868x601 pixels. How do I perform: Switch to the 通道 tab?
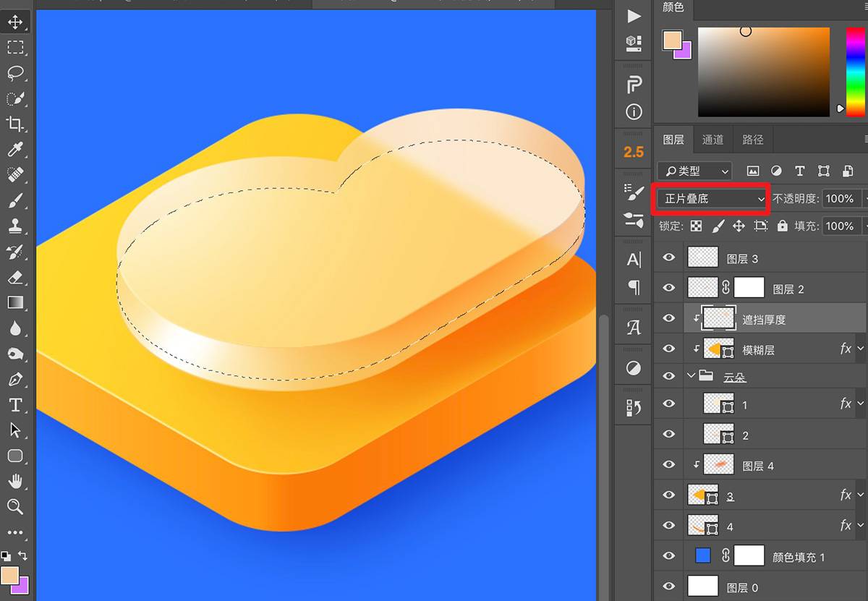713,140
